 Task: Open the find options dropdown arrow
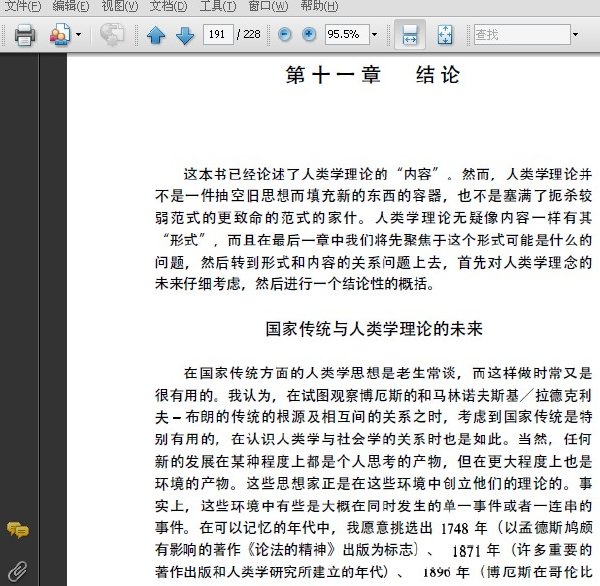point(576,34)
